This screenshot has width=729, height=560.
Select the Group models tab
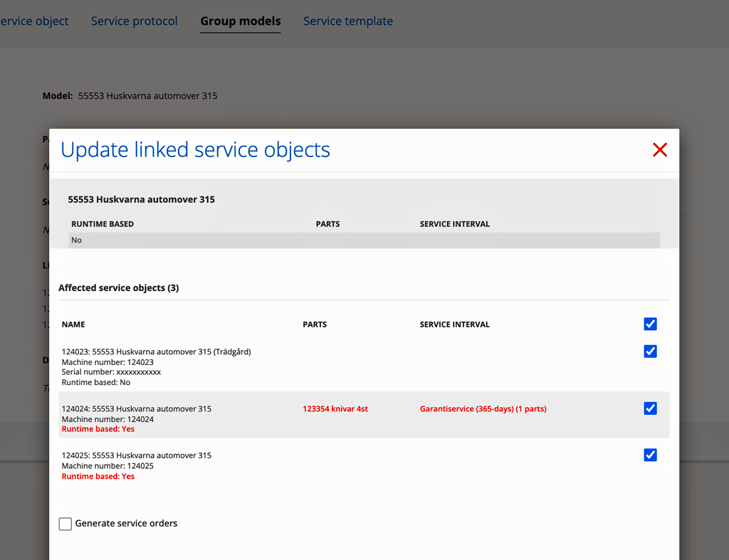click(x=241, y=21)
